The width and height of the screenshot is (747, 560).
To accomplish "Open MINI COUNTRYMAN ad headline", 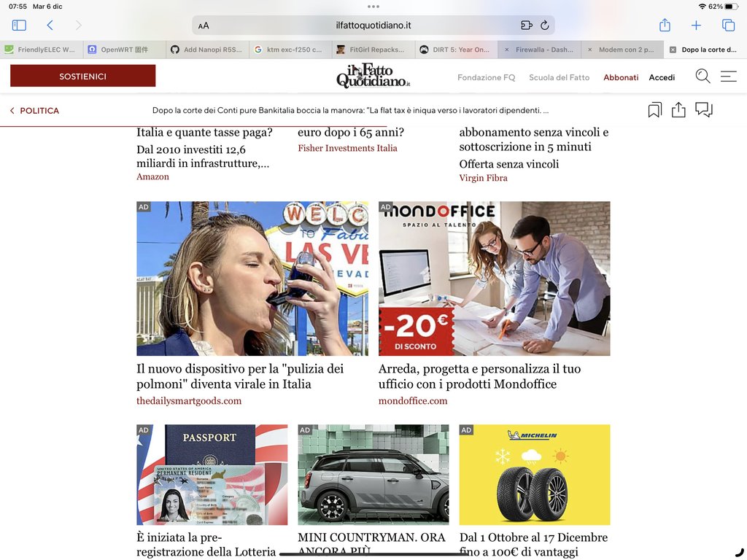I will (371, 544).
